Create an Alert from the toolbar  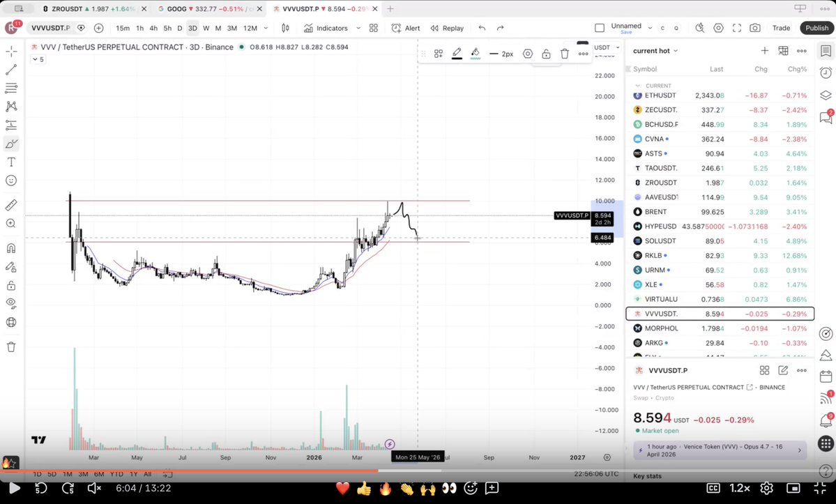coord(406,29)
